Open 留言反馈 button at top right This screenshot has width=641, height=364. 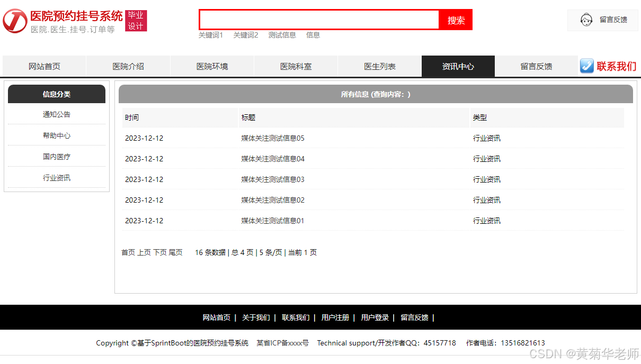603,20
